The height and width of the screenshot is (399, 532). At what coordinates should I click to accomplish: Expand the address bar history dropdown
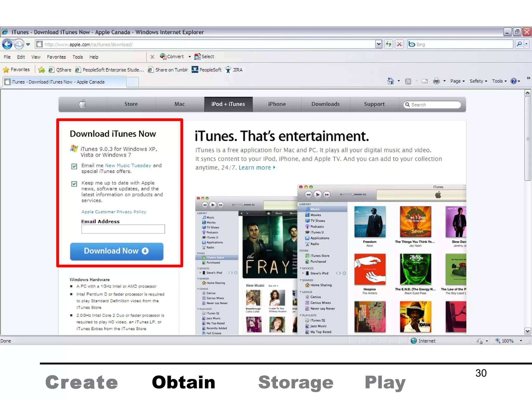click(x=378, y=44)
